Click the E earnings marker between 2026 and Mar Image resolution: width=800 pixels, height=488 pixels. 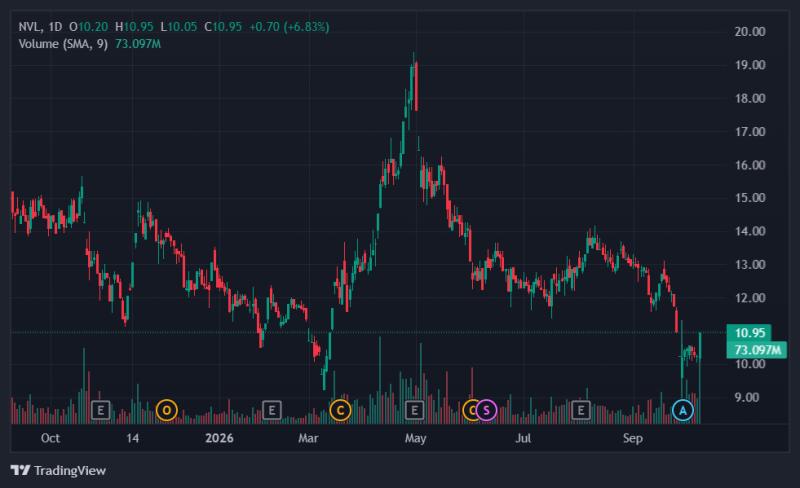pyautogui.click(x=272, y=410)
